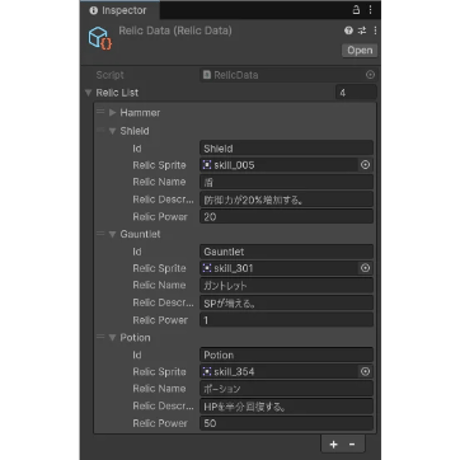Open the object picker for skill_301 sprite
This screenshot has height=460, width=460.
tap(365, 268)
